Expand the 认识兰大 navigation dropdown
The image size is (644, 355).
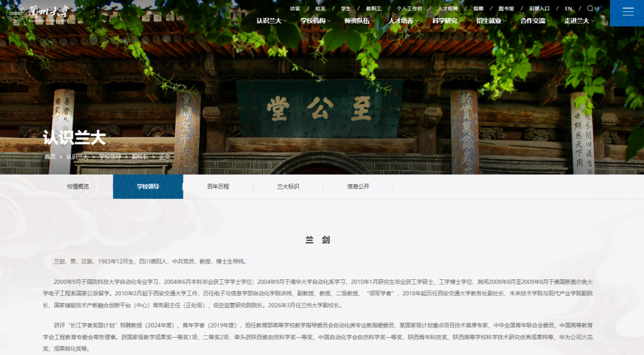[x=271, y=21]
